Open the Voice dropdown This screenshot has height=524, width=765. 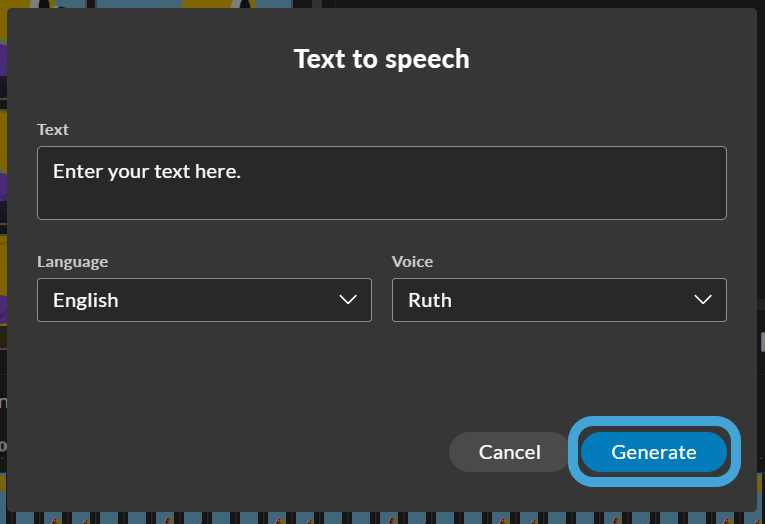[559, 300]
